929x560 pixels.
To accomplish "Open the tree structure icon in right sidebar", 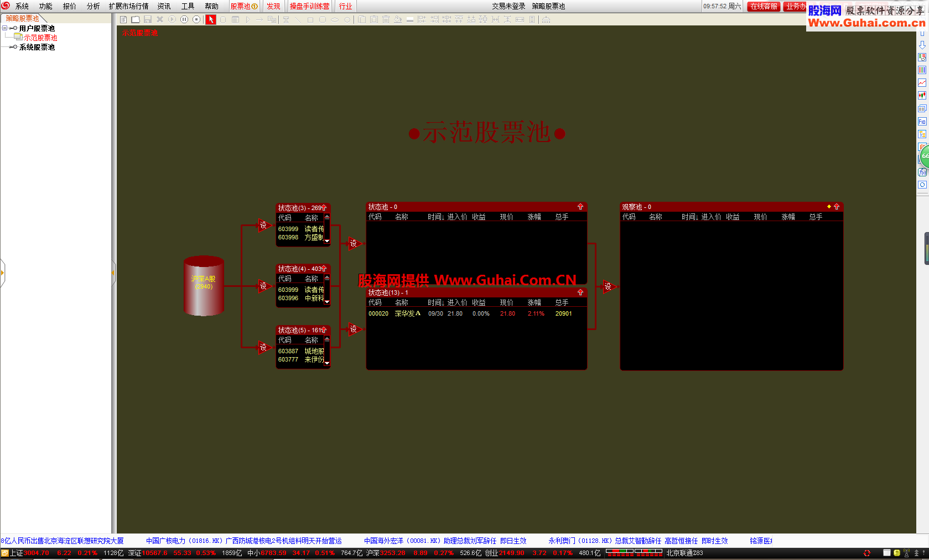I will (922, 134).
